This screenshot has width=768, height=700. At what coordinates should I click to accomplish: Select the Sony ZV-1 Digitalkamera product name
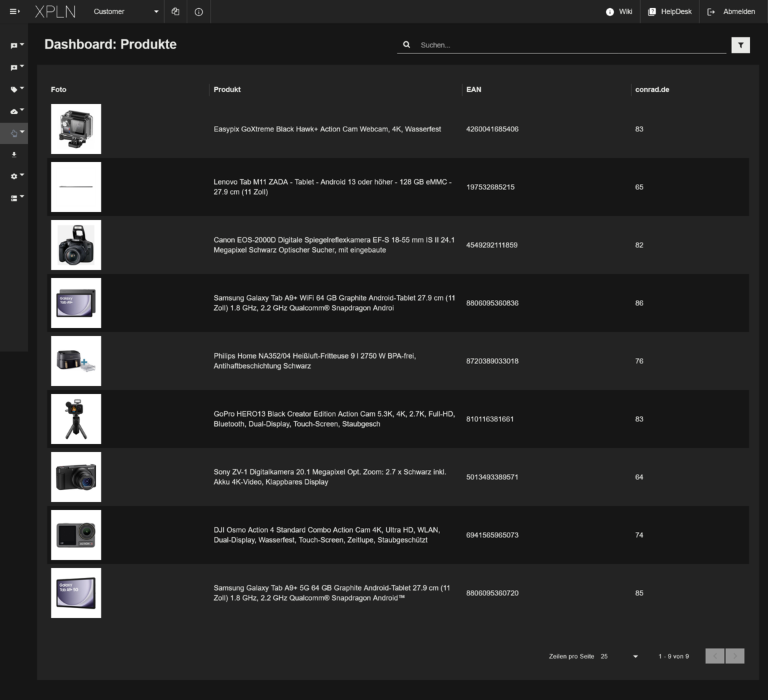pyautogui.click(x=329, y=477)
